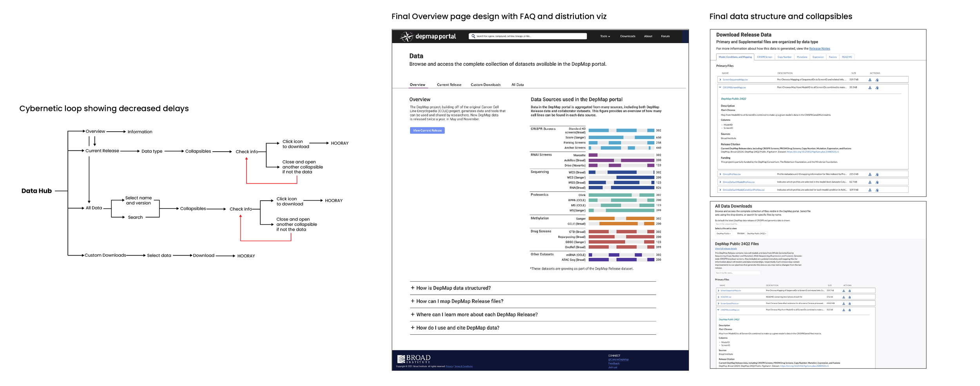Select the Expression tab

(x=818, y=57)
